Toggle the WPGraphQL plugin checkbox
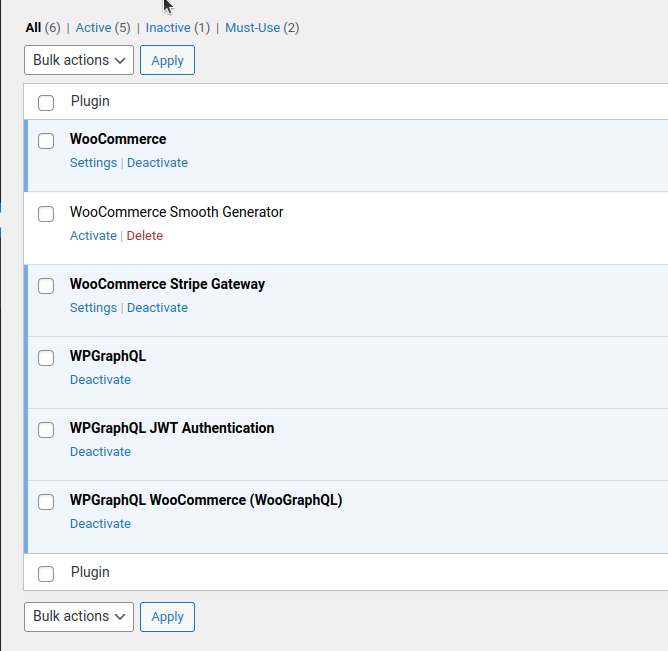The height and width of the screenshot is (651, 668). pos(46,358)
